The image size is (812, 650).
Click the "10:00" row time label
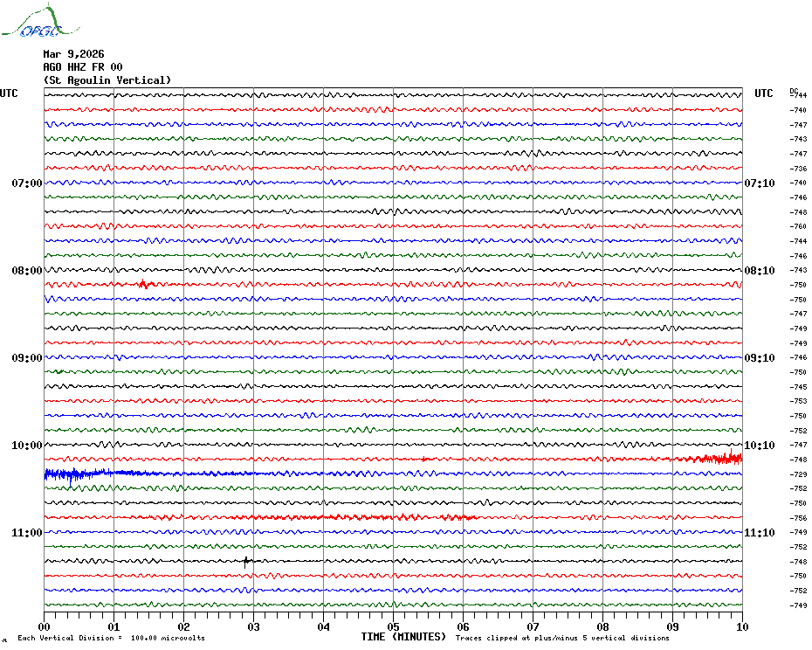point(27,446)
